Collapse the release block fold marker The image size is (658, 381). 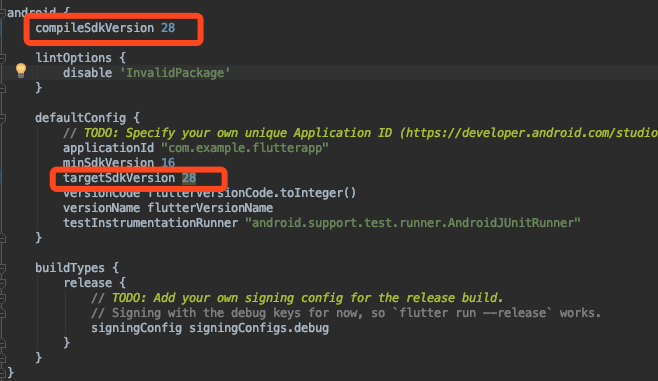[x=2, y=283]
